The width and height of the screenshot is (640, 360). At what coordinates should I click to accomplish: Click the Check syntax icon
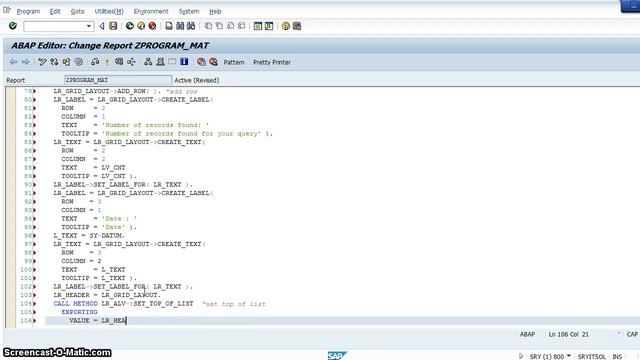(x=95, y=62)
